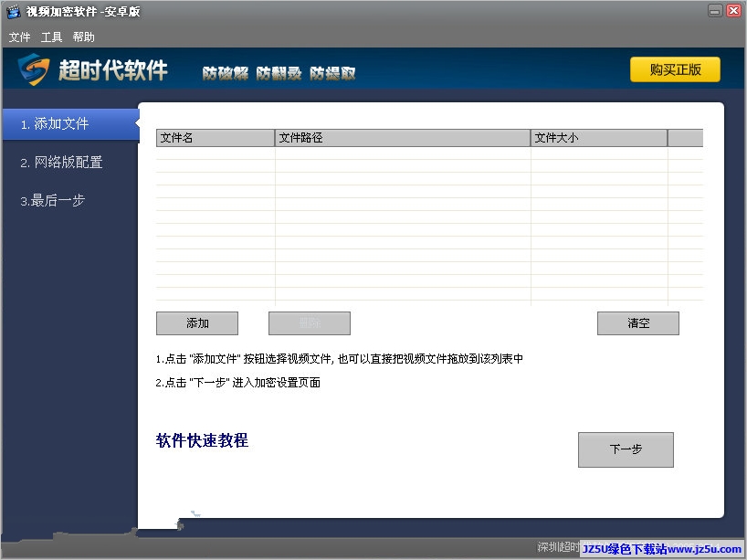Viewport: 747px width, 560px height.
Task: Open the 文件 menu
Action: click(19, 37)
